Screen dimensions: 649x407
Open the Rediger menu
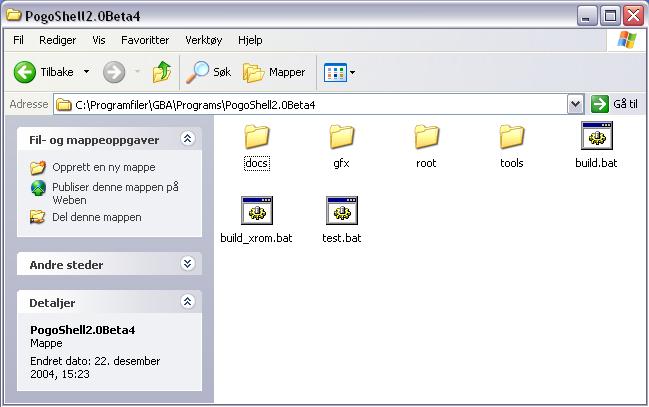(58, 40)
